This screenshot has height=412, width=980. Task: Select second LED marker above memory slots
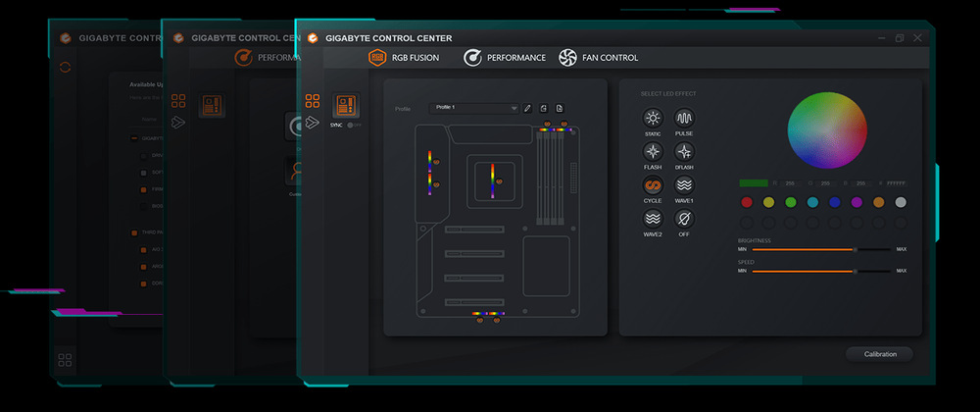tap(564, 124)
